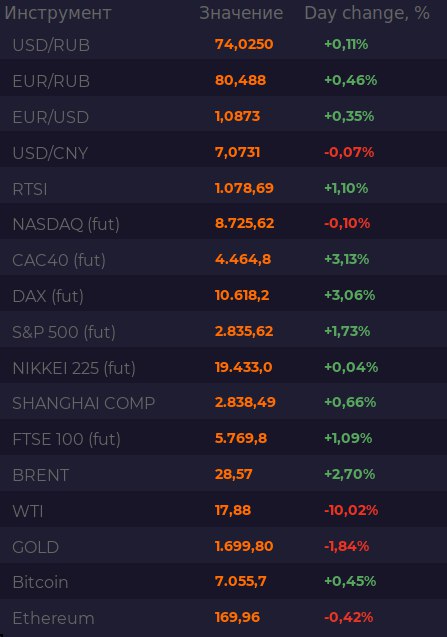Open the EUR/RUB instrument label

(51, 81)
